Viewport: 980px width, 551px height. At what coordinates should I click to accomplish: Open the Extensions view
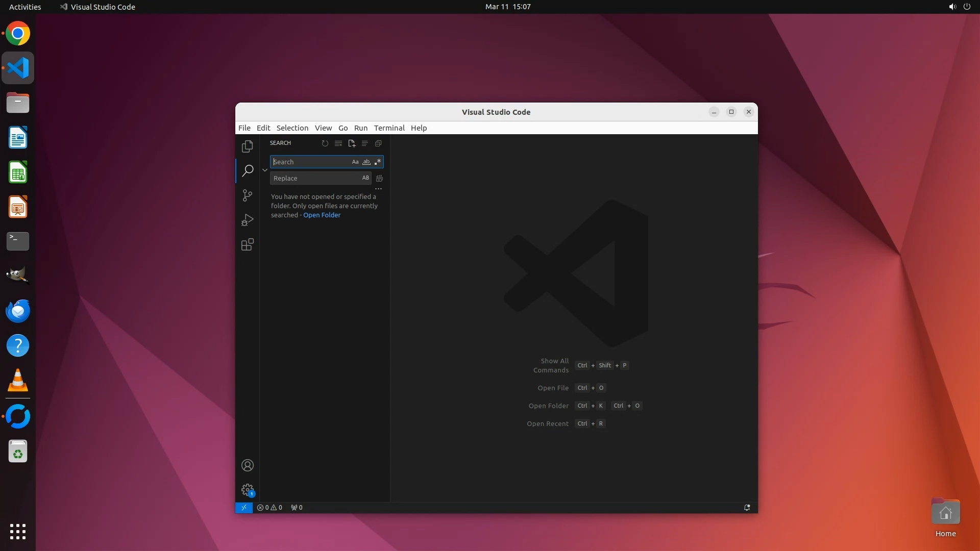[248, 244]
